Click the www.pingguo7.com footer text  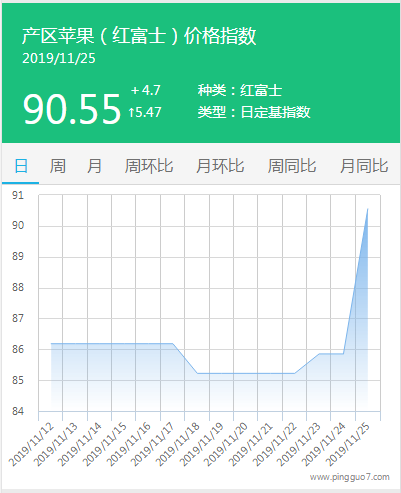point(350,477)
